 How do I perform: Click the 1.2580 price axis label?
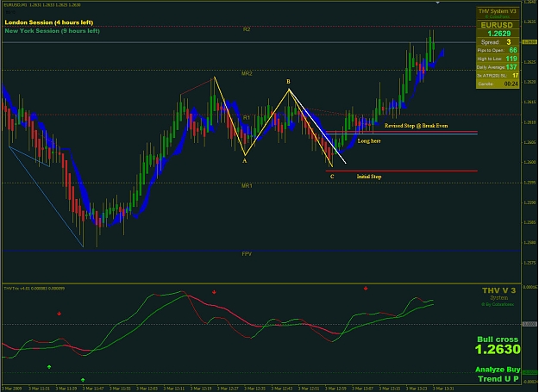(x=530, y=243)
